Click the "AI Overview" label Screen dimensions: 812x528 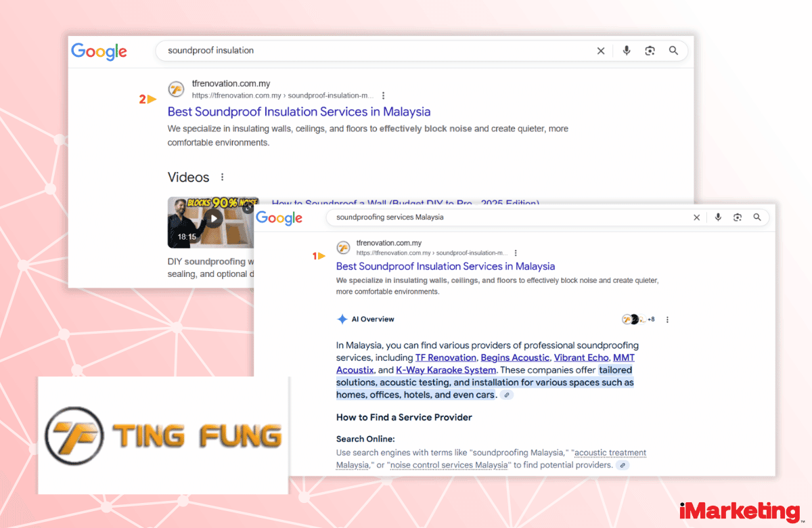pyautogui.click(x=373, y=320)
